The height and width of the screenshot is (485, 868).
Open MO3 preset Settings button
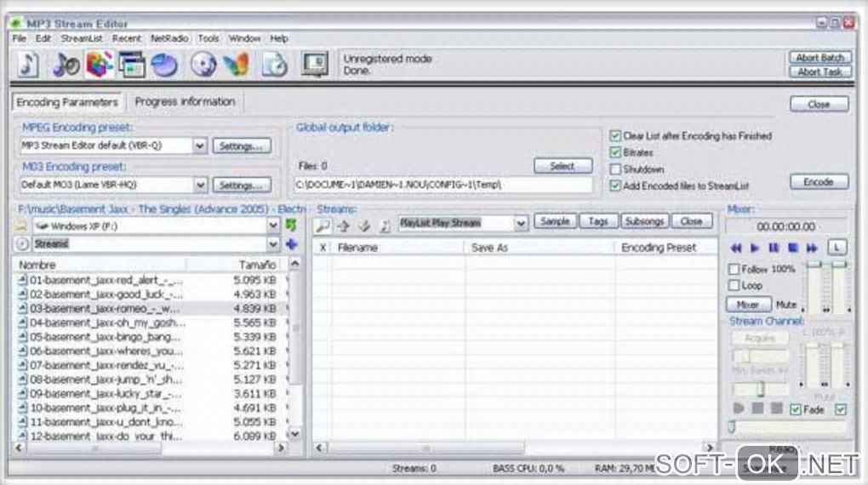click(x=242, y=185)
